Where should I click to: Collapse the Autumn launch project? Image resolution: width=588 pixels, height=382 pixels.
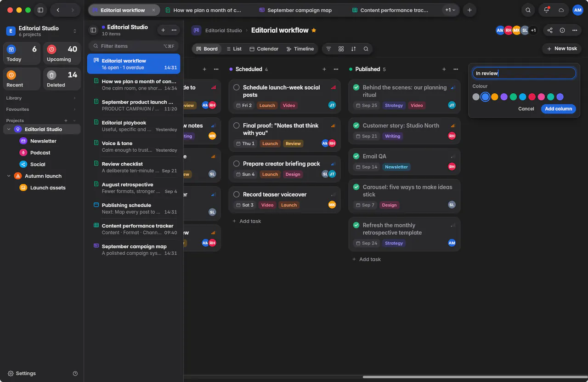click(x=8, y=176)
